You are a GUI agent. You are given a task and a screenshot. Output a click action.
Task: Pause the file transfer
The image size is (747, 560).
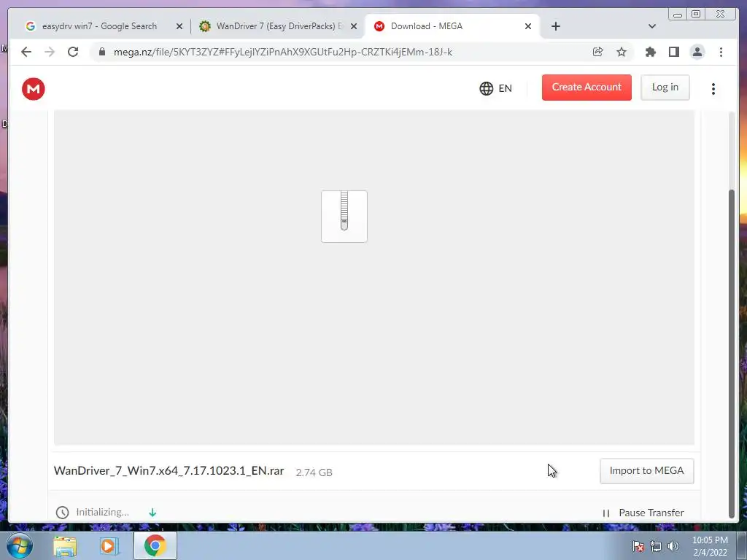pyautogui.click(x=643, y=513)
